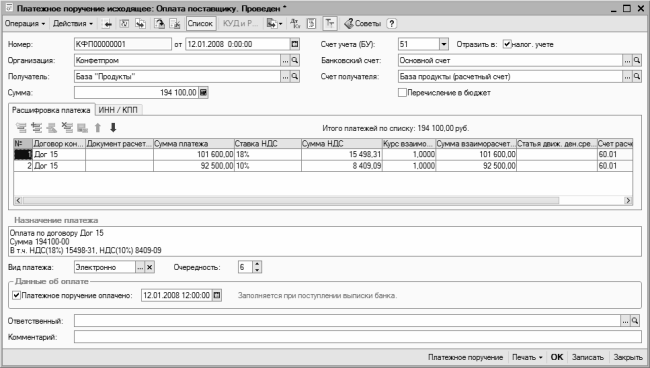This screenshot has height=368, width=650.
Task: Open Организация details with its magnifier icon
Action: (x=295, y=61)
